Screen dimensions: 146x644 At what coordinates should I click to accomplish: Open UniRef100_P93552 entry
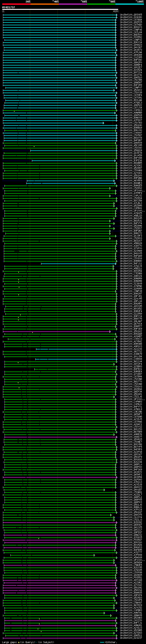click(131, 37)
